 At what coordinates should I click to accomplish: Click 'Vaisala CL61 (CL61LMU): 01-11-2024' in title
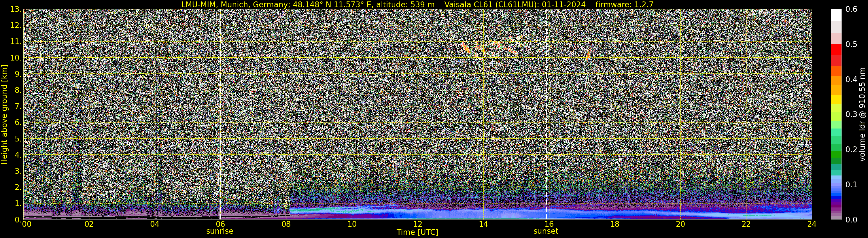515,5
